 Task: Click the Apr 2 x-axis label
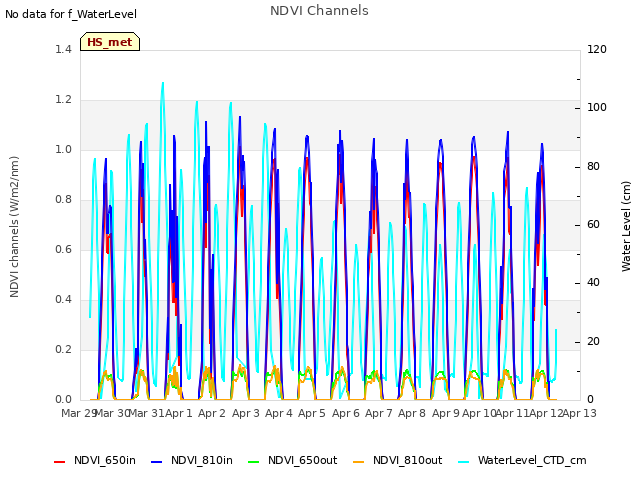pos(212,413)
